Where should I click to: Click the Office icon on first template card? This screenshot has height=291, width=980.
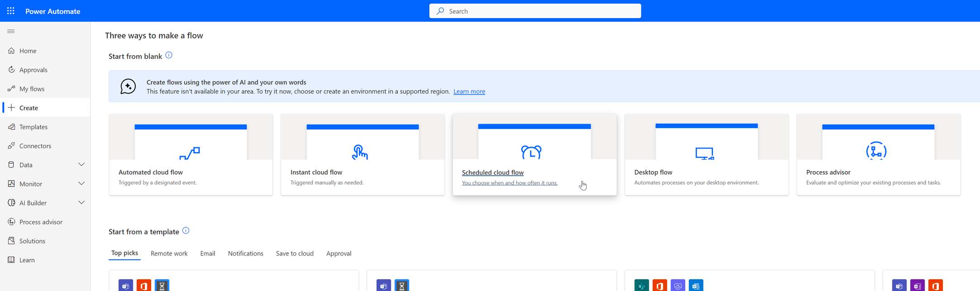pyautogui.click(x=144, y=286)
